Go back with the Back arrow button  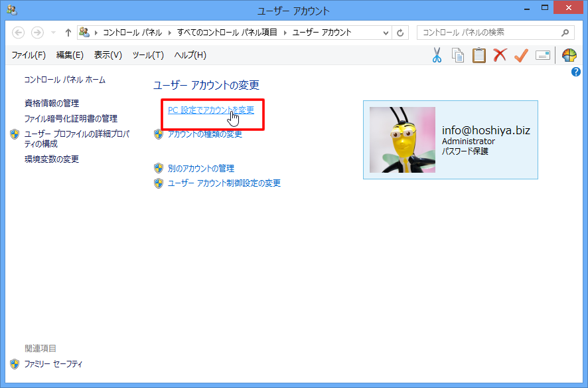click(19, 33)
